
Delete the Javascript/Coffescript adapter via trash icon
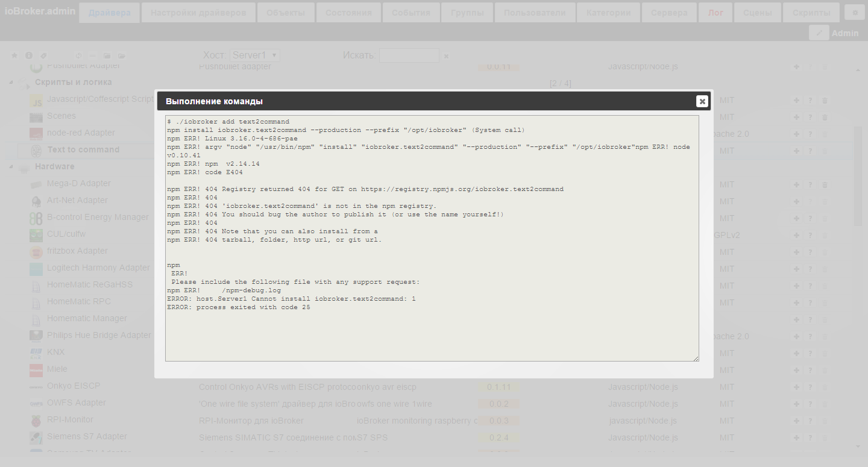tap(825, 100)
